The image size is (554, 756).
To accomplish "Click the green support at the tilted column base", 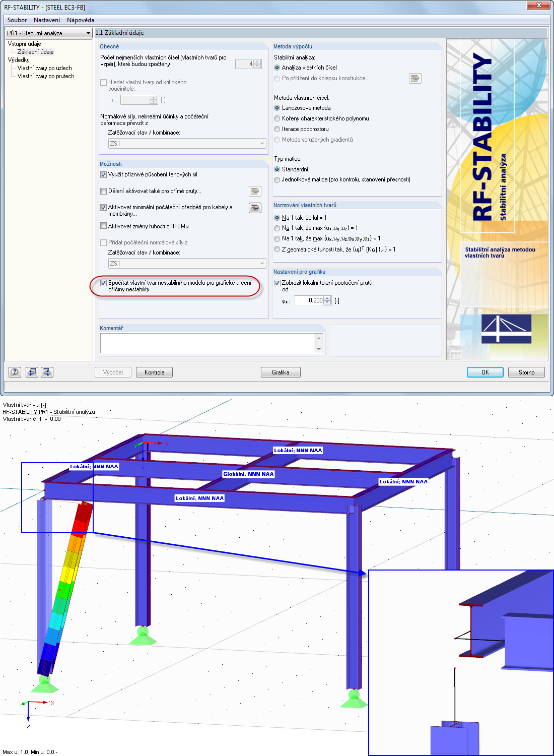I will pyautogui.click(x=44, y=683).
